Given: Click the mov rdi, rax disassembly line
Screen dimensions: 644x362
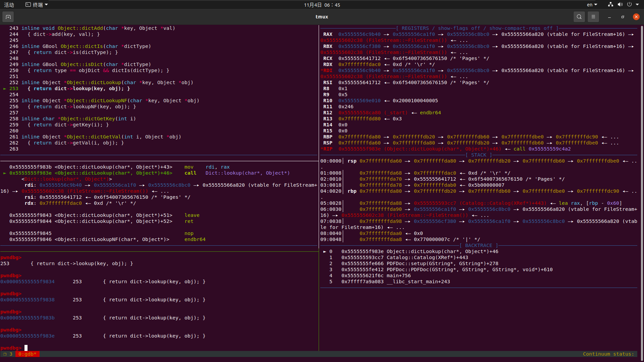Looking at the screenshot, I should tap(119, 167).
